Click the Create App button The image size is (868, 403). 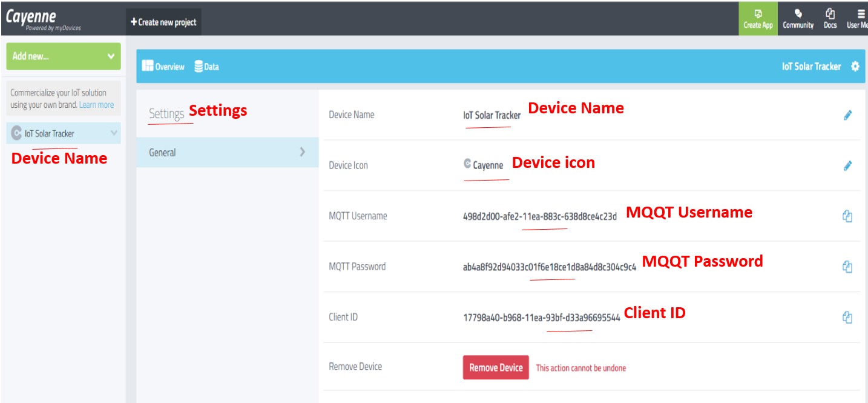tap(758, 19)
